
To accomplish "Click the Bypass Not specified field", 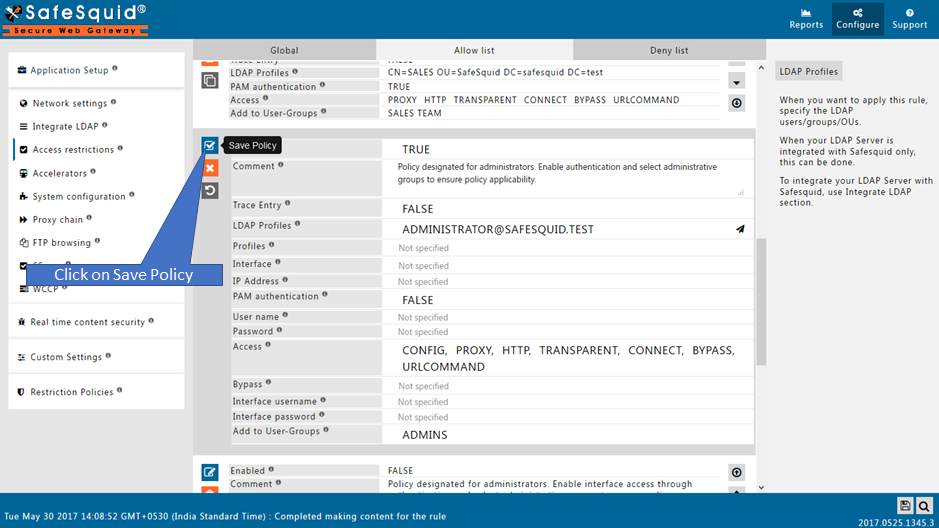I will 568,386.
